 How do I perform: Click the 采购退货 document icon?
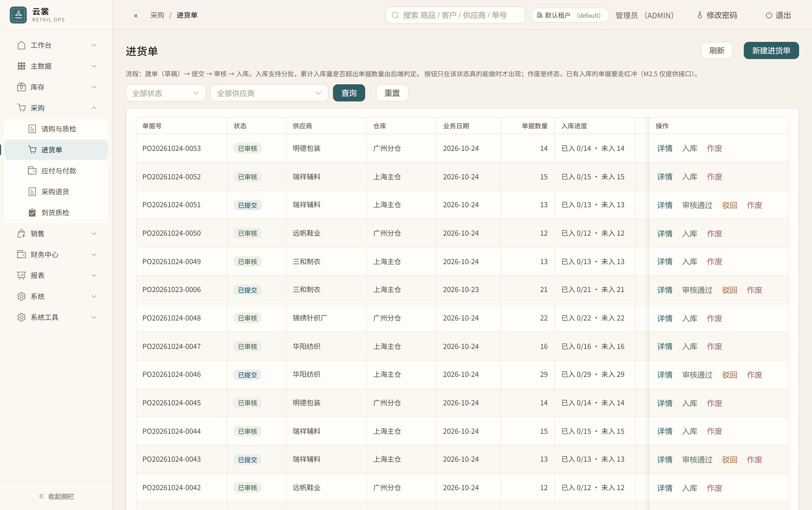point(32,191)
